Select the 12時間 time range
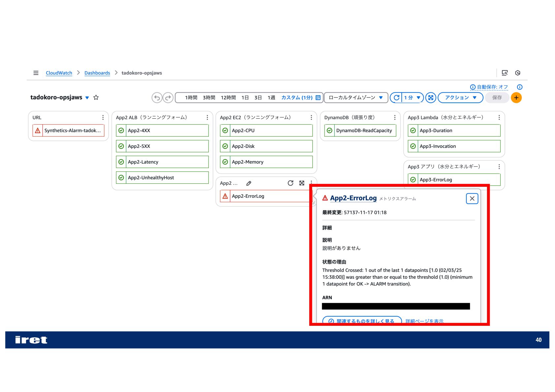Image resolution: width=555 pixels, height=392 pixels. [228, 98]
